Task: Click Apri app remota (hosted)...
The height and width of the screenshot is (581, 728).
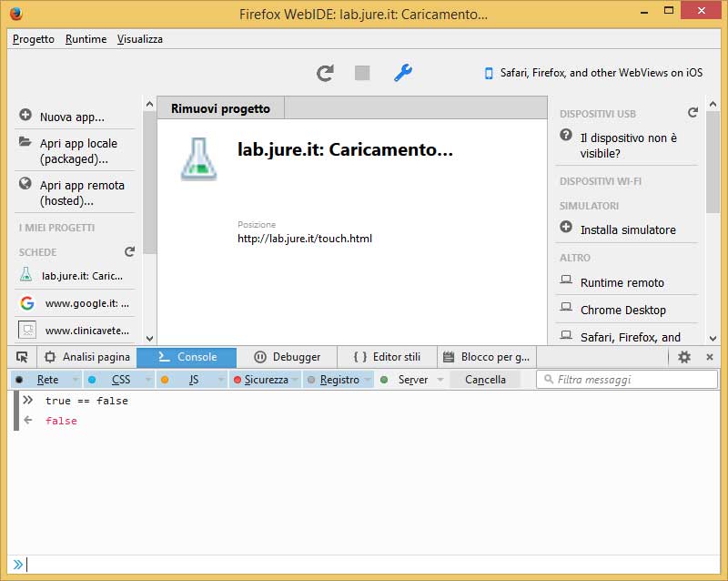Action: pos(82,193)
